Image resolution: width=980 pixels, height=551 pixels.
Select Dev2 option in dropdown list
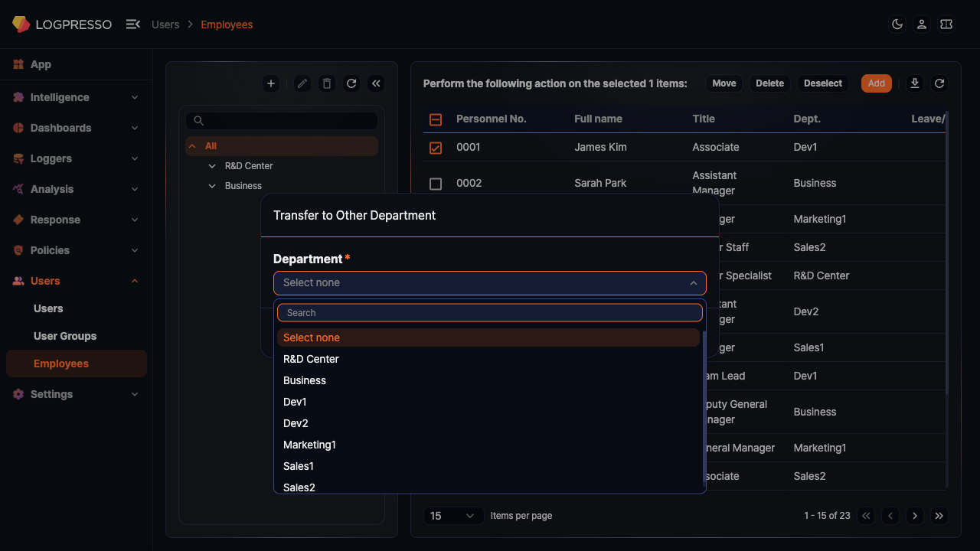[x=296, y=423]
